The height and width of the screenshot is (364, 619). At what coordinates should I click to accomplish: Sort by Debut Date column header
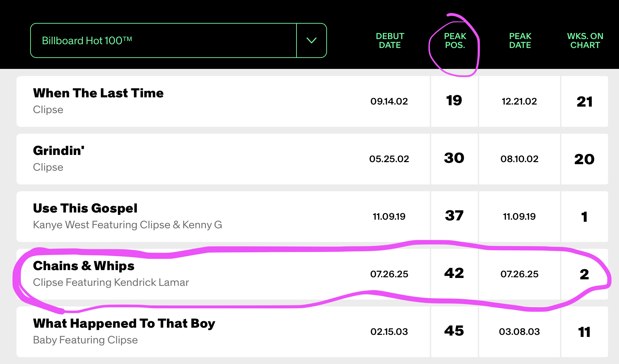390,40
